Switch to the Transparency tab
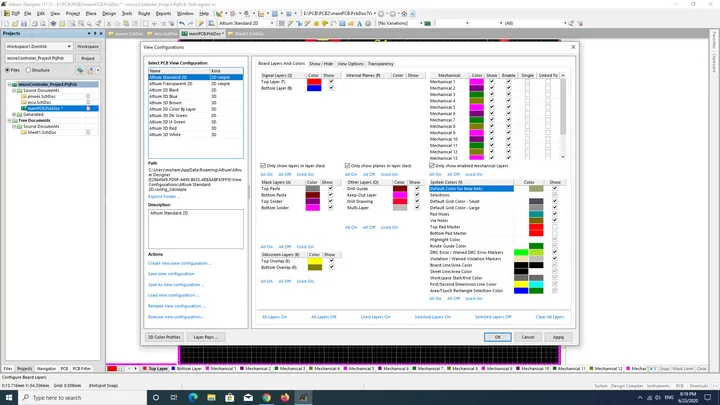This screenshot has height=405, width=720. [x=381, y=64]
